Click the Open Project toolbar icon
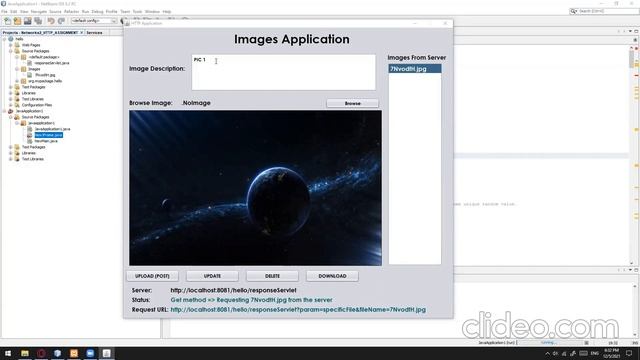 tap(27, 21)
